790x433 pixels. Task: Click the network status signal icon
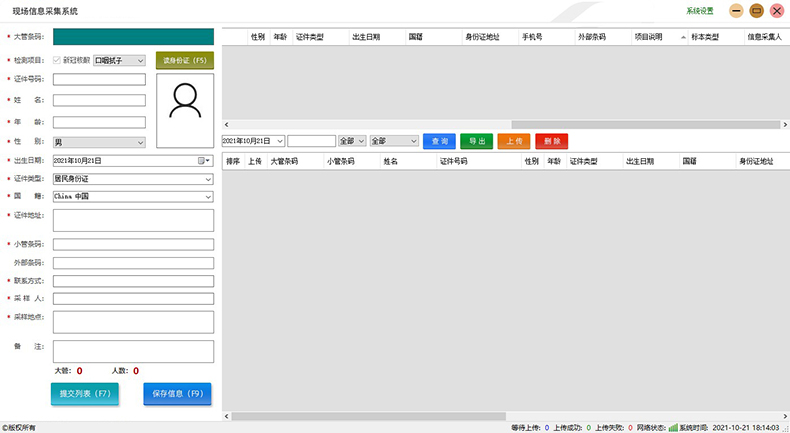coord(673,427)
